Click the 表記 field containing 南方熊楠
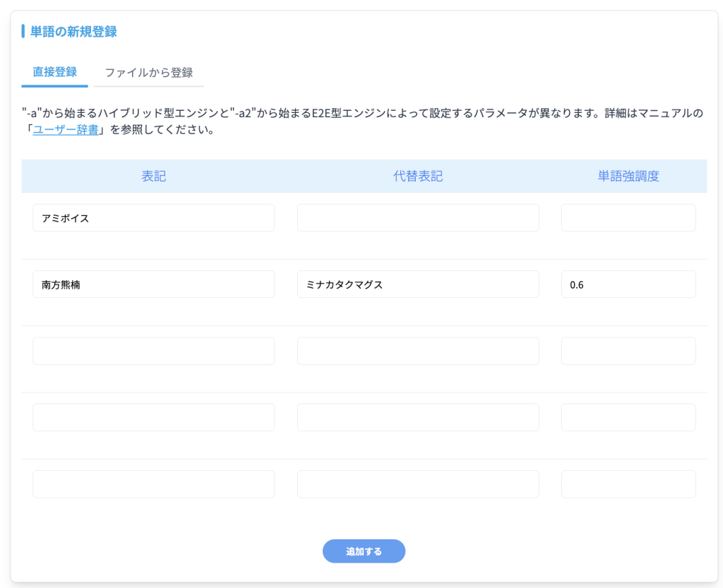The height and width of the screenshot is (588, 723). (153, 284)
